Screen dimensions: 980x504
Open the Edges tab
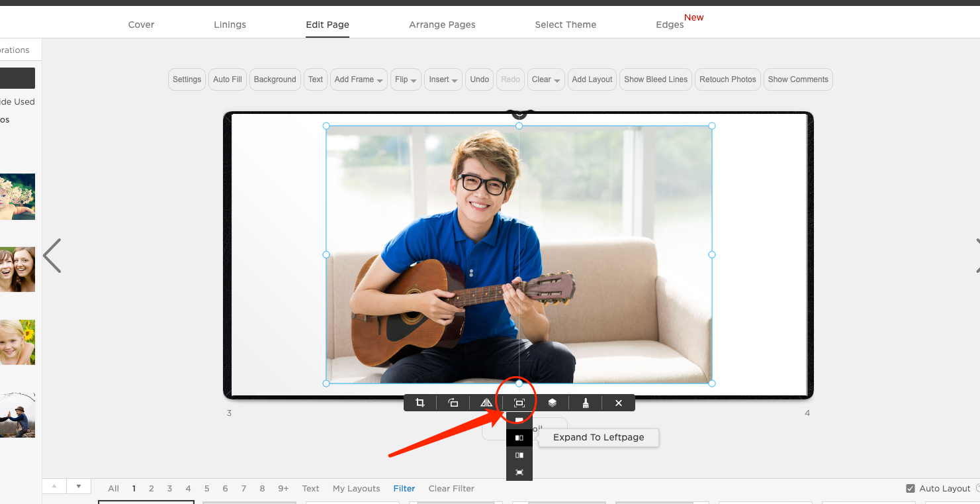(670, 25)
